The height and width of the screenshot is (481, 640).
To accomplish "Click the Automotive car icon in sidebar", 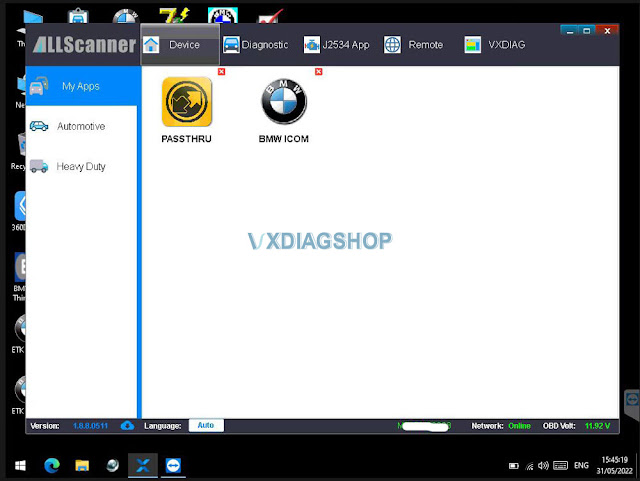I will tap(39, 126).
